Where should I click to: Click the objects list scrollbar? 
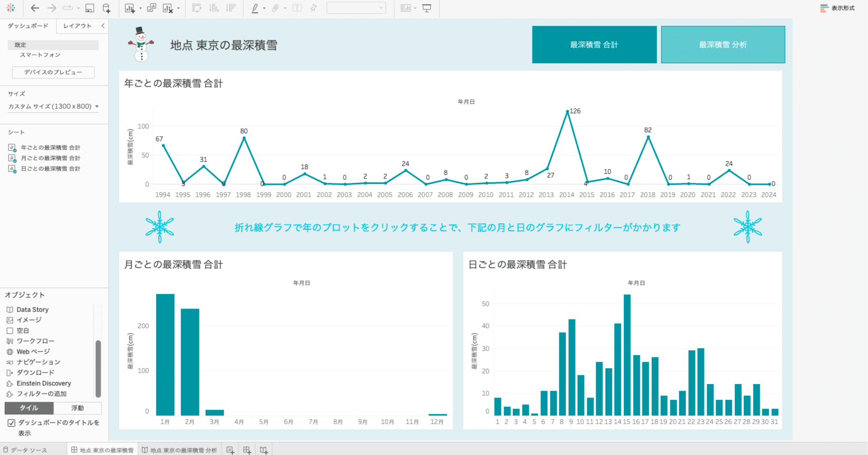[x=98, y=369]
